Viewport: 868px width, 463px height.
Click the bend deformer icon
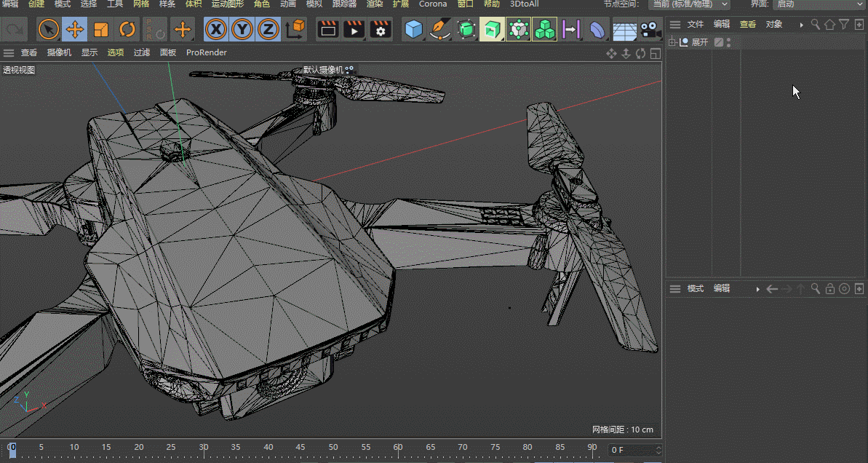[597, 30]
